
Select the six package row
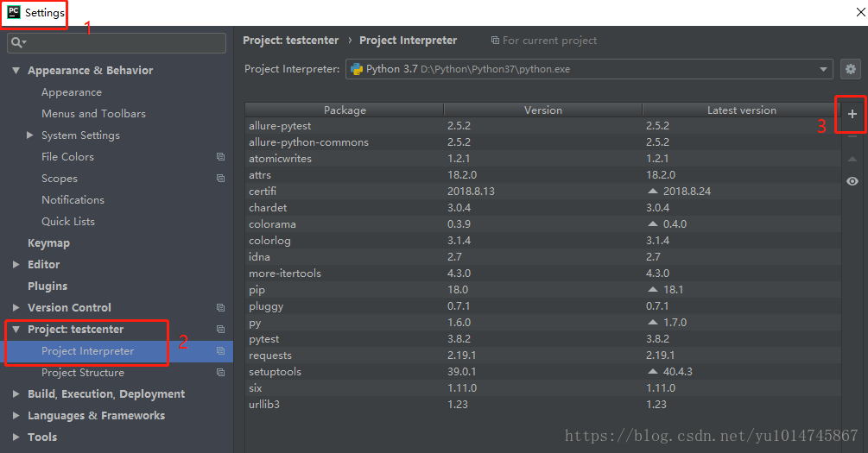pyautogui.click(x=543, y=387)
